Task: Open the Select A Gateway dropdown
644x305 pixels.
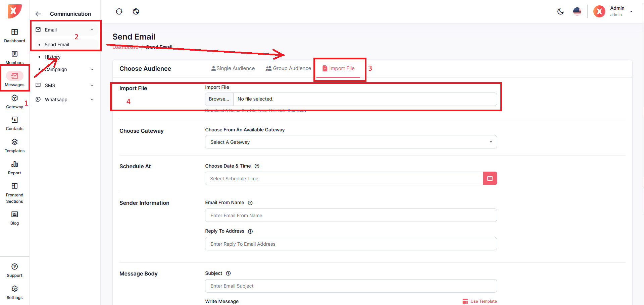Action: click(x=351, y=142)
